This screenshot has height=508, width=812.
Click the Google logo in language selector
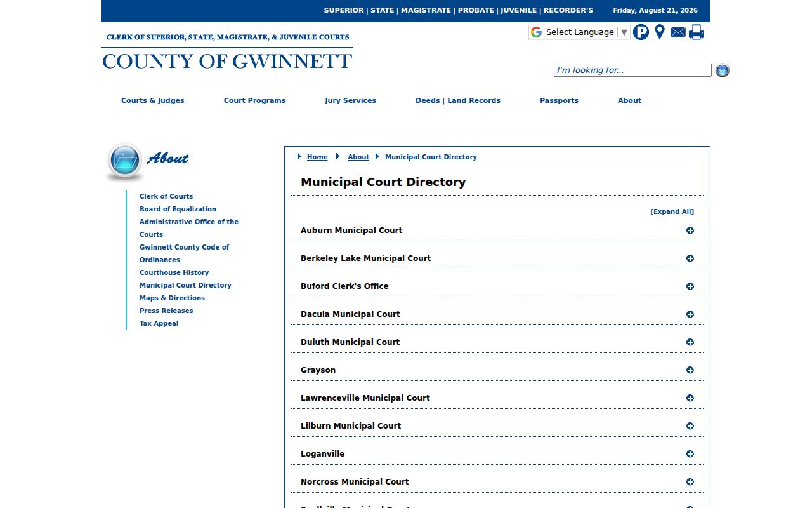pos(537,32)
